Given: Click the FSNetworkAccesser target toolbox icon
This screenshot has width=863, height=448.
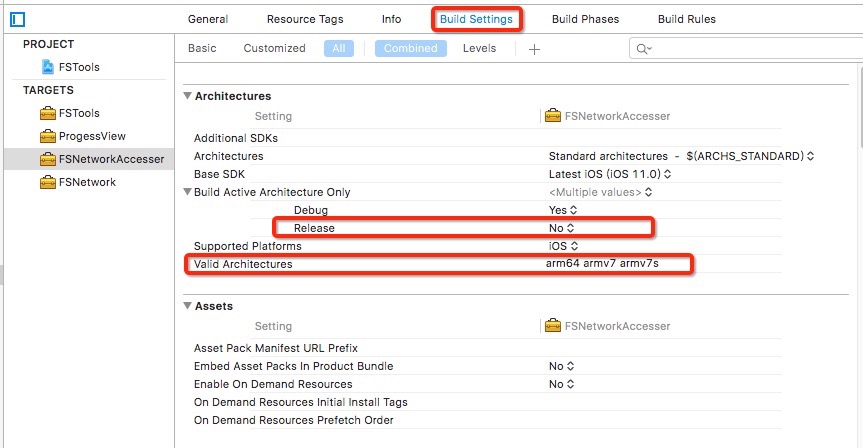Looking at the screenshot, I should [x=47, y=159].
